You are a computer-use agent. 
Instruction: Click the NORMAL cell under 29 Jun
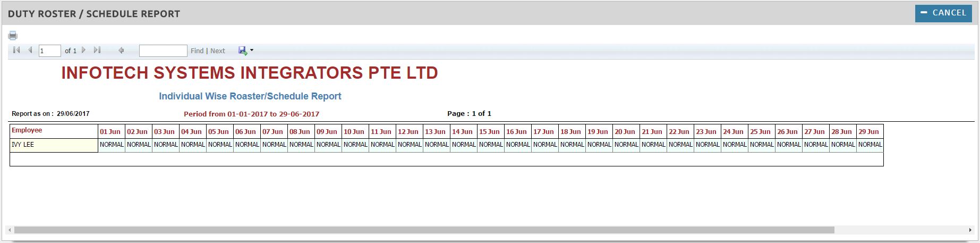click(870, 145)
